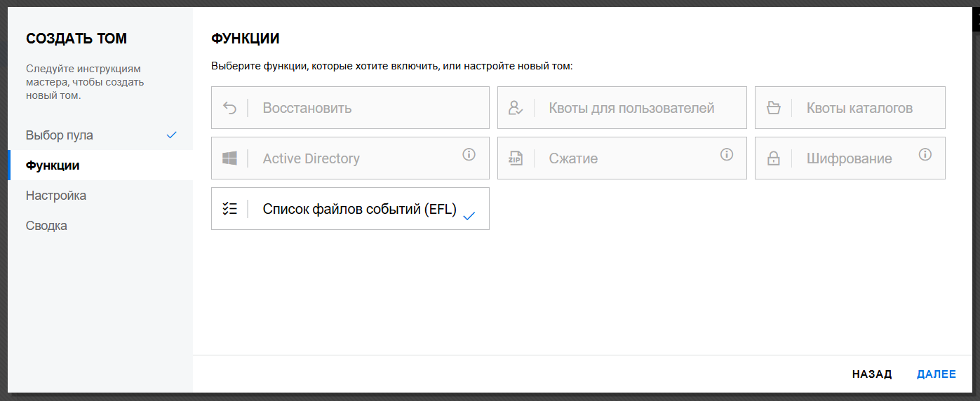Uncheck the blue EFL checkmark

point(469,216)
